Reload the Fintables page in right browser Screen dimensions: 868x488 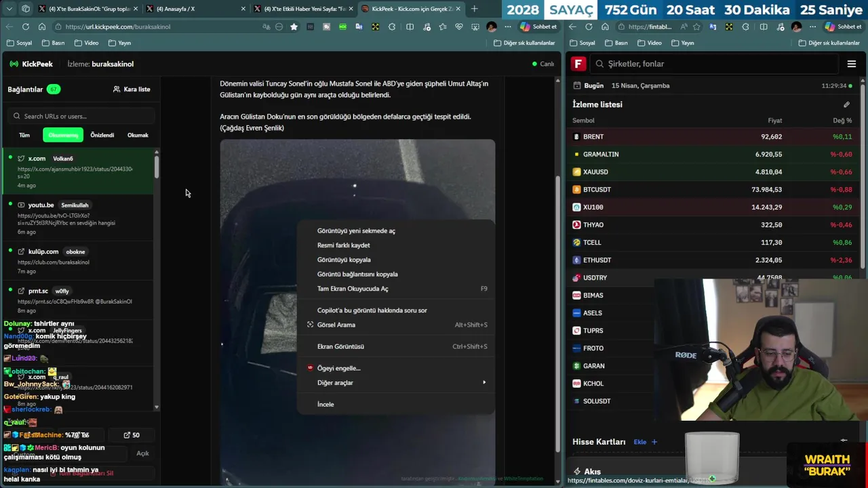589,26
